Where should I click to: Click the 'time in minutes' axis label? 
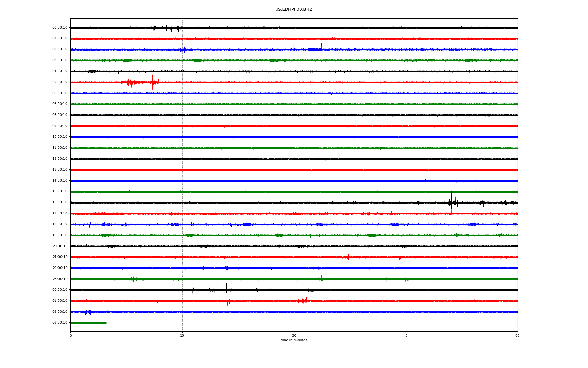click(294, 340)
